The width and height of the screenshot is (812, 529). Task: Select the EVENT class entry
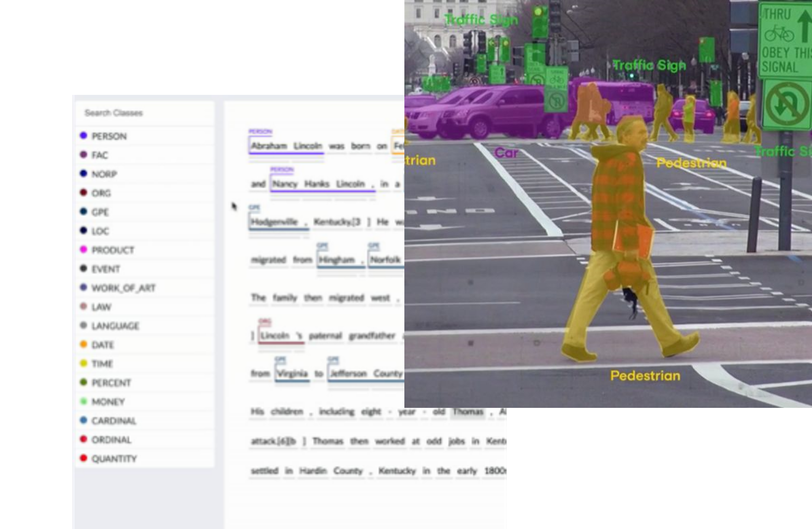pos(106,269)
